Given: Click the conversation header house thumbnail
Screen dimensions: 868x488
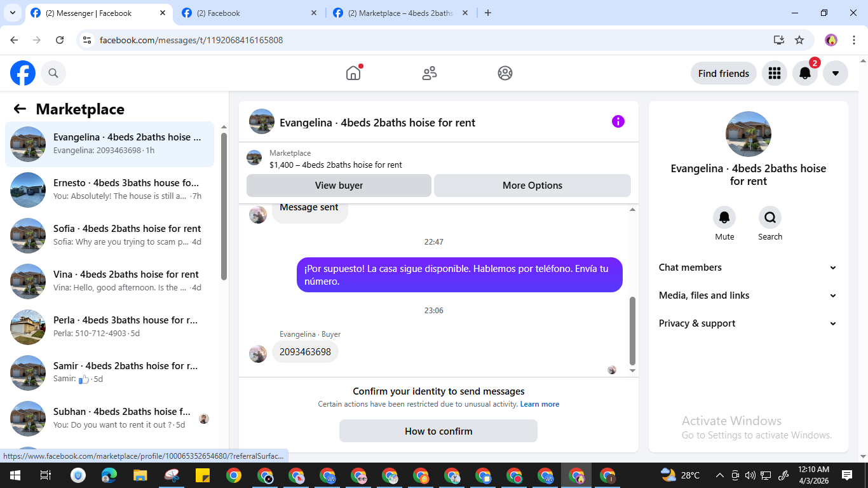Looking at the screenshot, I should tap(262, 121).
